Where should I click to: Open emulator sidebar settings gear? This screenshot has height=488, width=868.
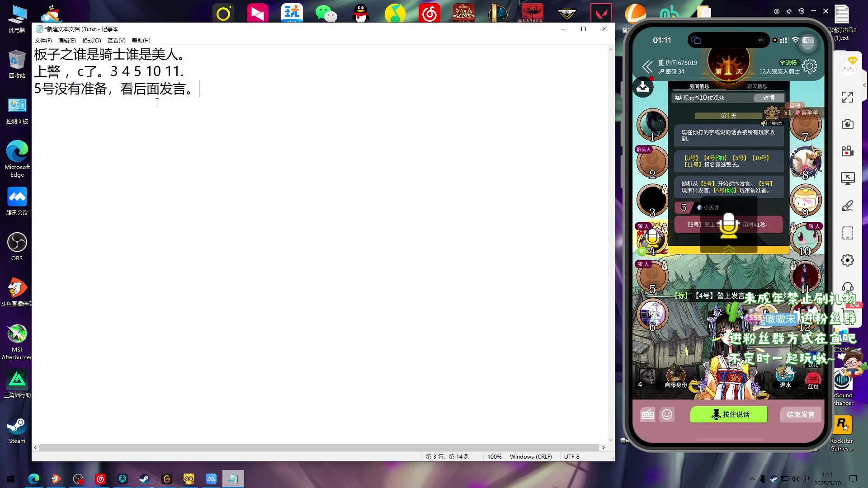tap(848, 260)
